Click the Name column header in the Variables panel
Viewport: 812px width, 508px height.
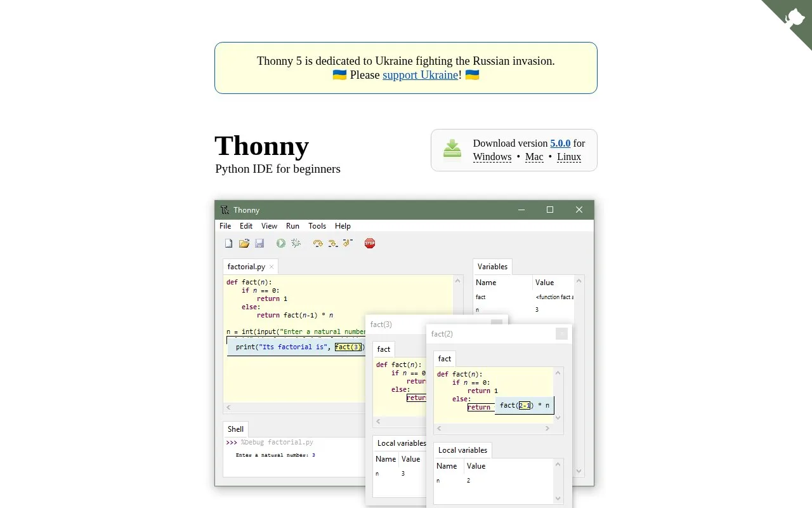486,283
